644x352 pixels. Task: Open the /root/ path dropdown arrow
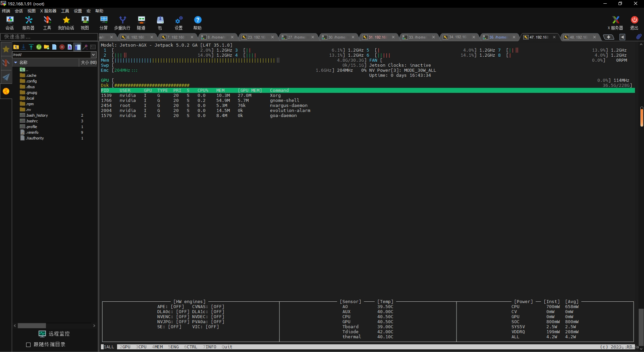(x=94, y=55)
